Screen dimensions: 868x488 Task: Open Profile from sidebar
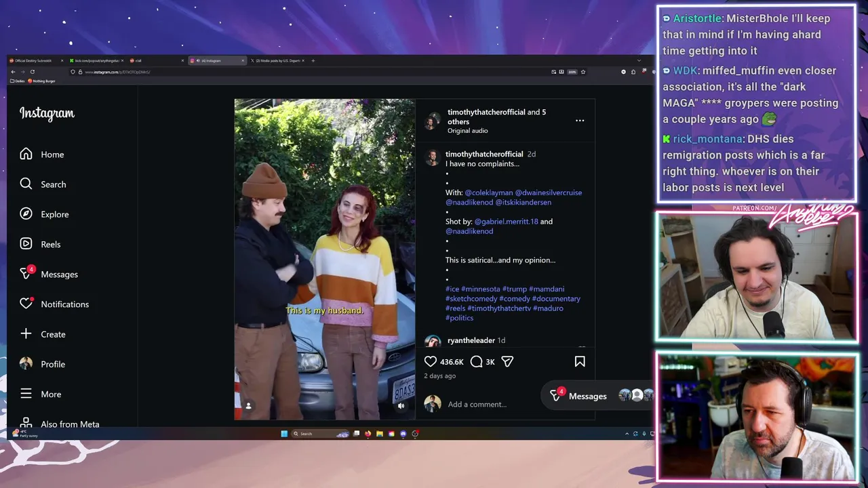(42, 364)
